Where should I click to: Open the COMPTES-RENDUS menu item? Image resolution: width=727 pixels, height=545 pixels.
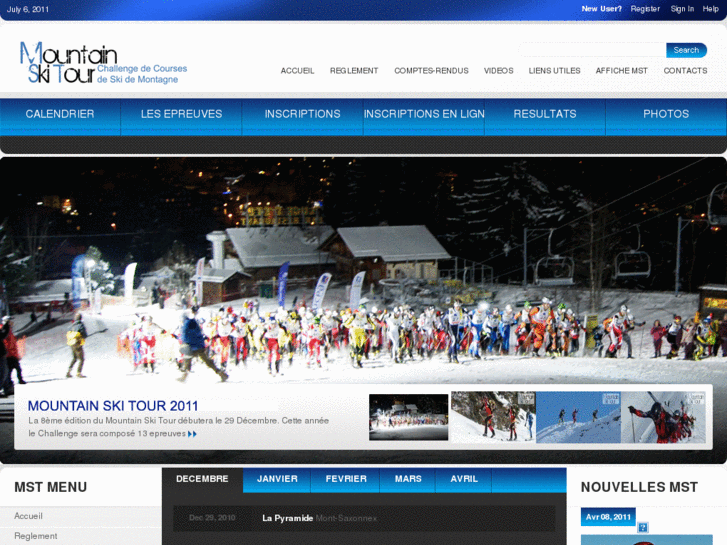431,71
